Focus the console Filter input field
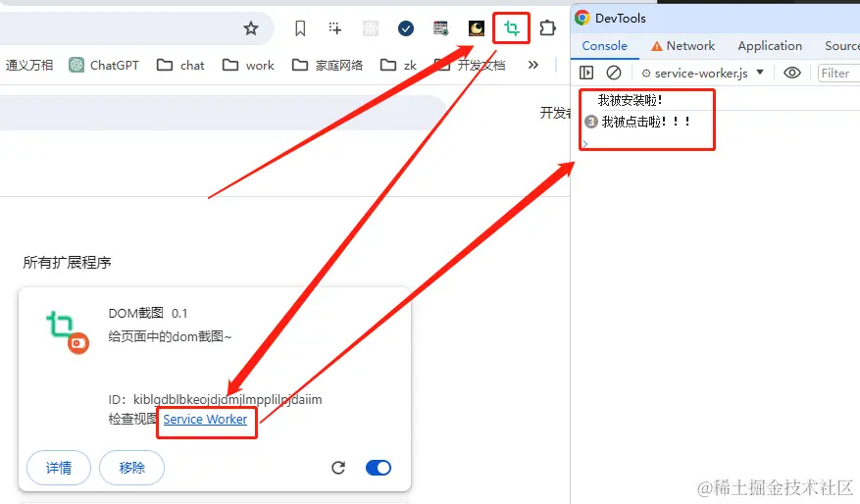860x504 pixels. pos(838,73)
